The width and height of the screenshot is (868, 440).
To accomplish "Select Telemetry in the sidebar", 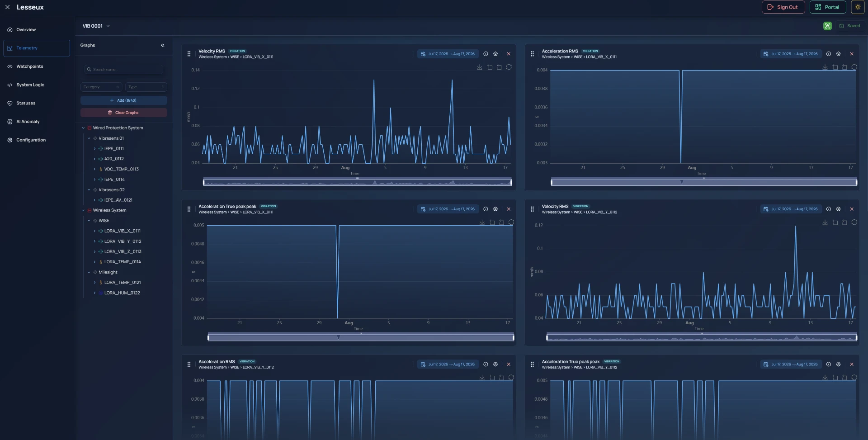I will tap(37, 48).
